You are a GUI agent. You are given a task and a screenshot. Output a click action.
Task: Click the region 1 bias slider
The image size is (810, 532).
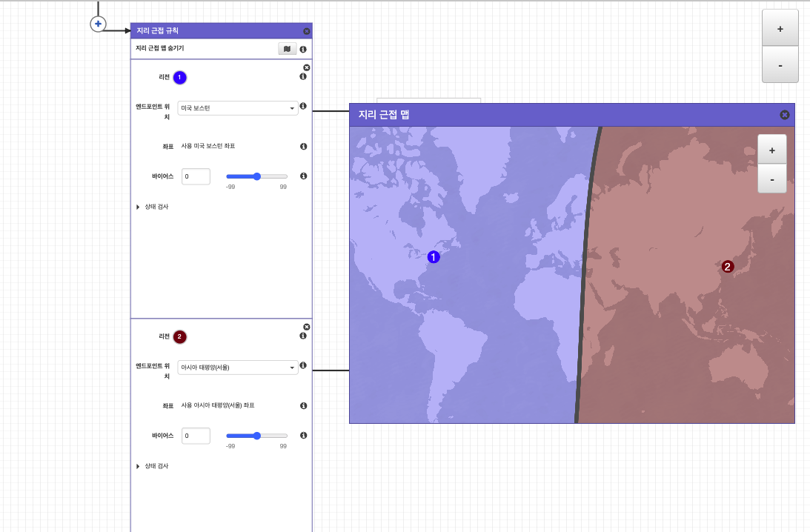[x=256, y=176]
